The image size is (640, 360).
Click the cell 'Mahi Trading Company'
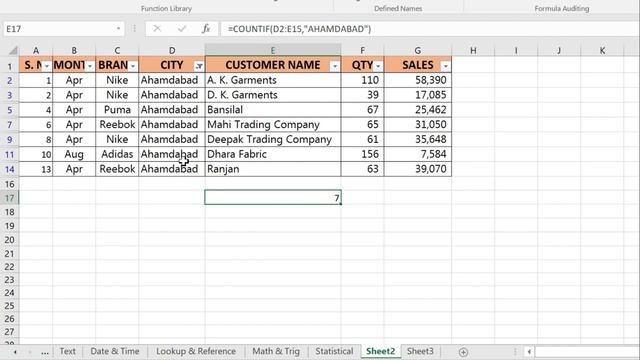click(x=273, y=124)
